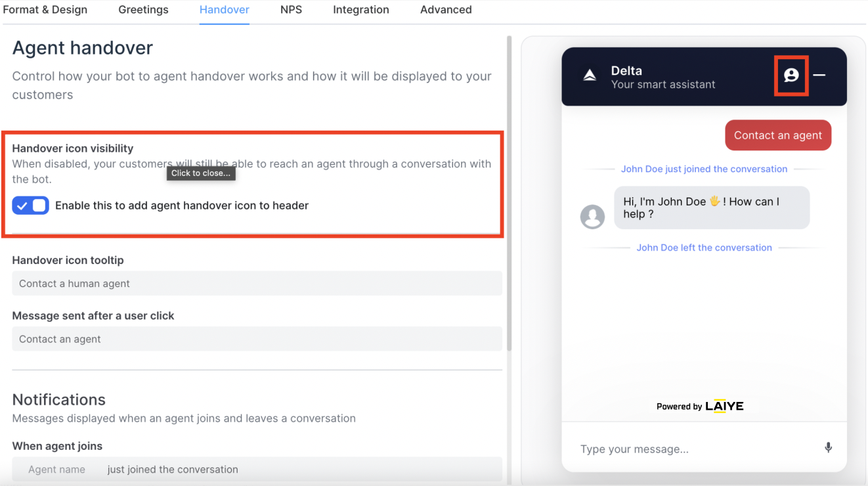Open the Format & Design tab
Image resolution: width=868 pixels, height=486 pixels.
[x=45, y=10]
